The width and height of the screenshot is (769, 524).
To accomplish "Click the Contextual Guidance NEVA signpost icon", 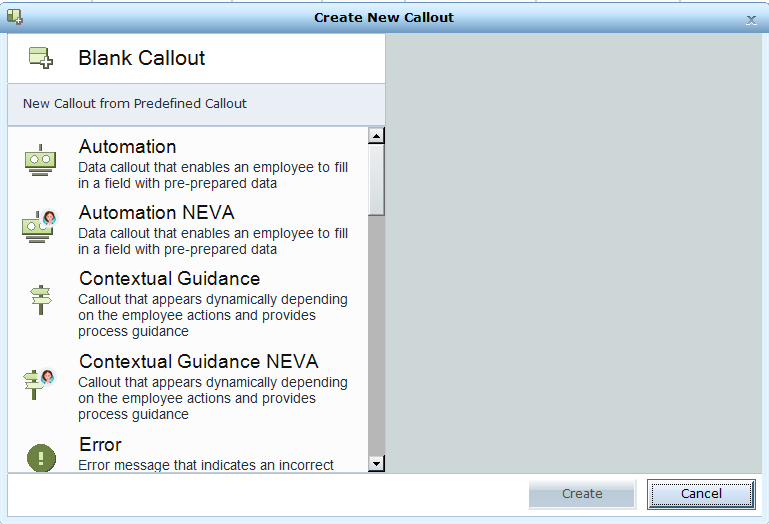I will (x=40, y=381).
